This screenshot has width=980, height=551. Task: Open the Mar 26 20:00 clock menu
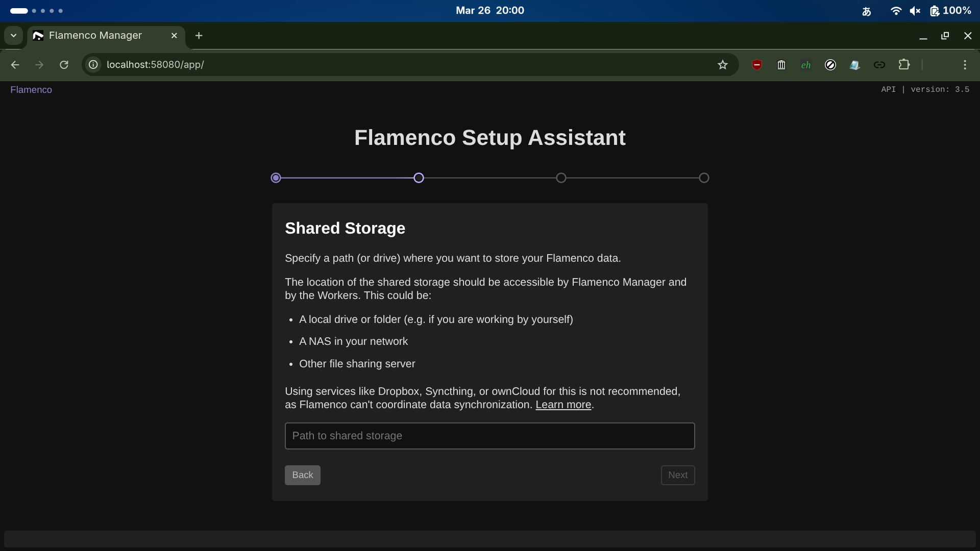click(490, 11)
